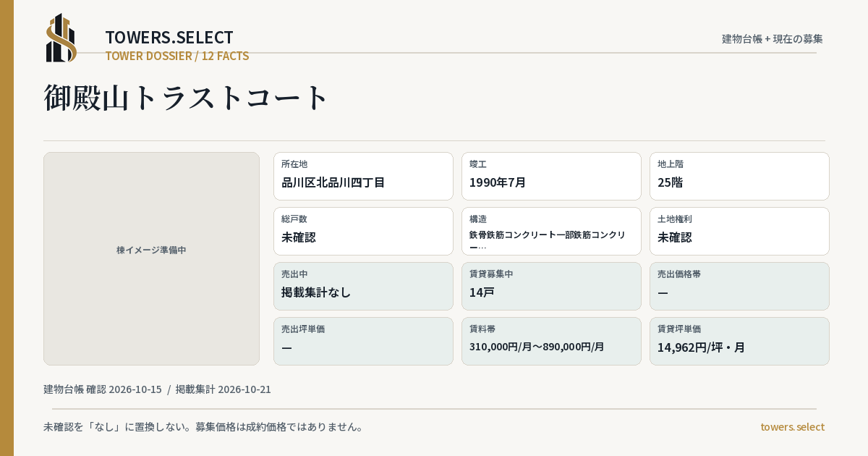Select the 地上階 card showing 25階
This screenshot has width=868, height=456.
[739, 176]
